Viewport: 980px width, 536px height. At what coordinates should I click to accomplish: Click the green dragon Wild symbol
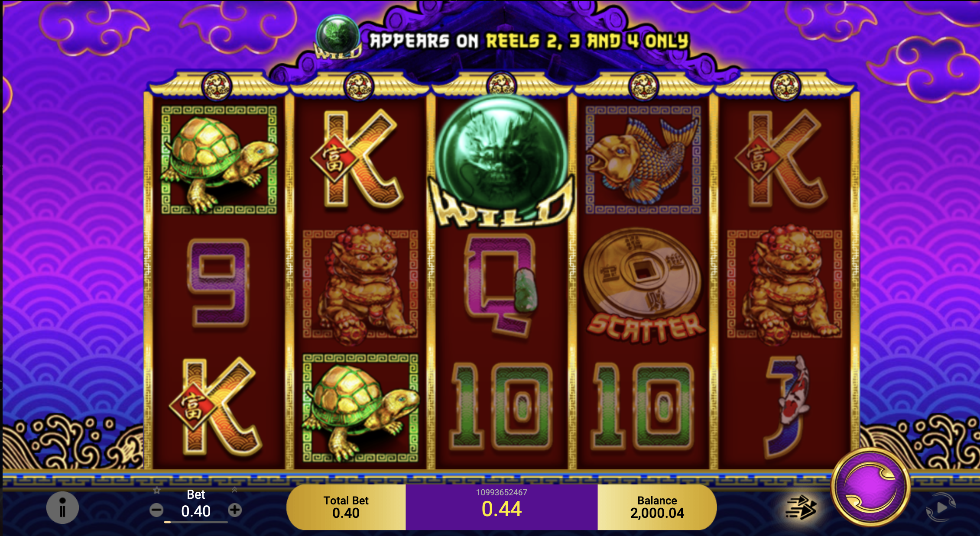[x=502, y=161]
